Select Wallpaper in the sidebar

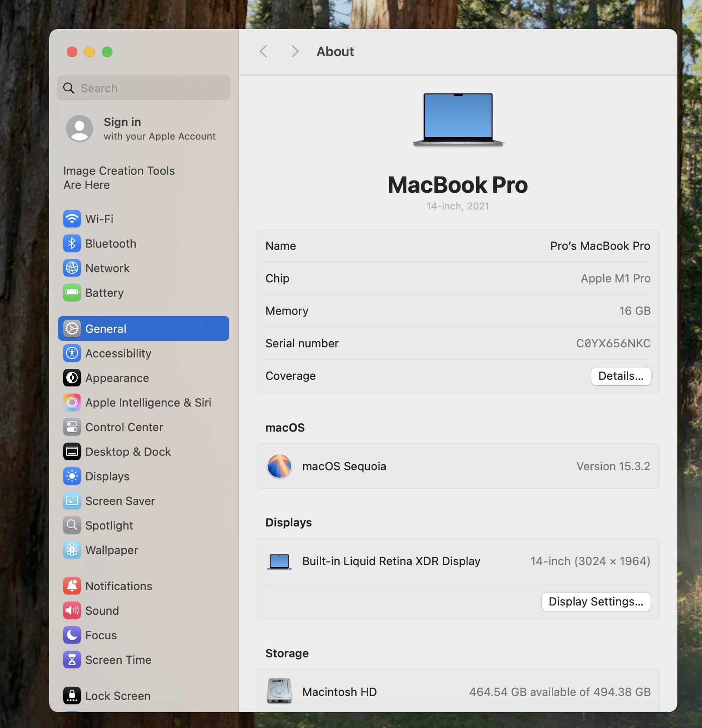pyautogui.click(x=112, y=550)
